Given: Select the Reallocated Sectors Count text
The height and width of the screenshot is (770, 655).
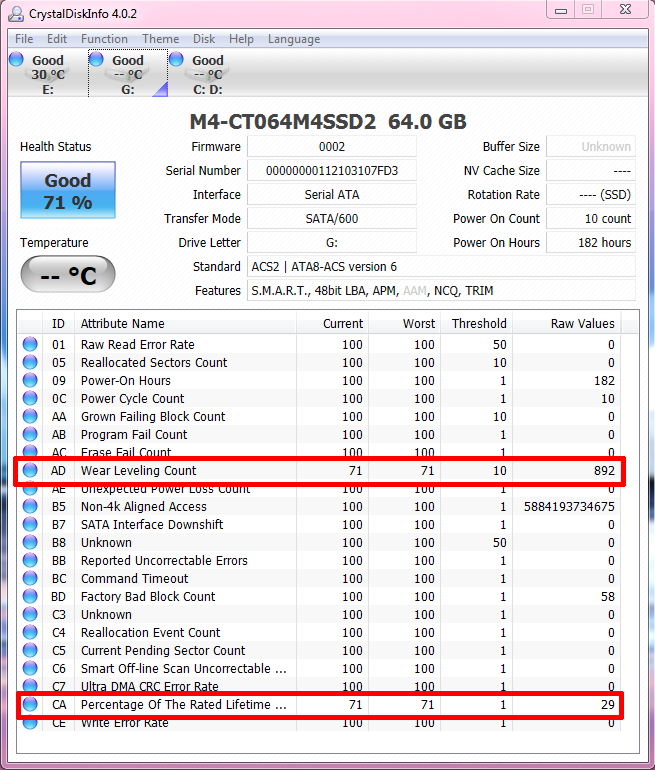Looking at the screenshot, I should [154, 362].
